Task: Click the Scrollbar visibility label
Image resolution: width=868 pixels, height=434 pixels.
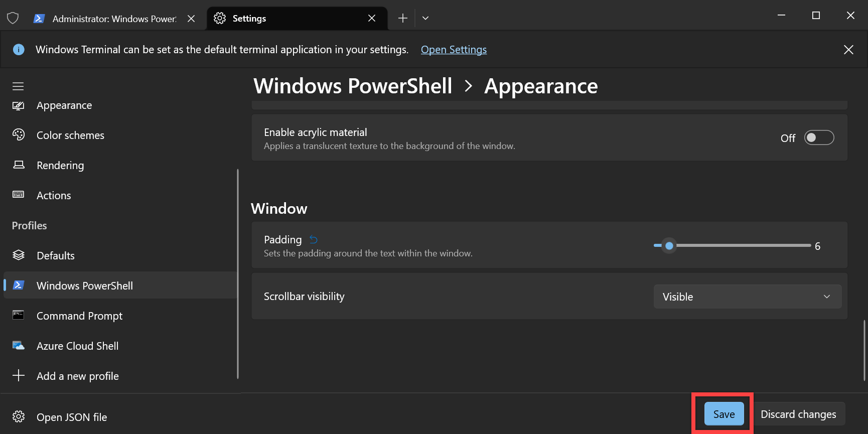Action: 304,297
